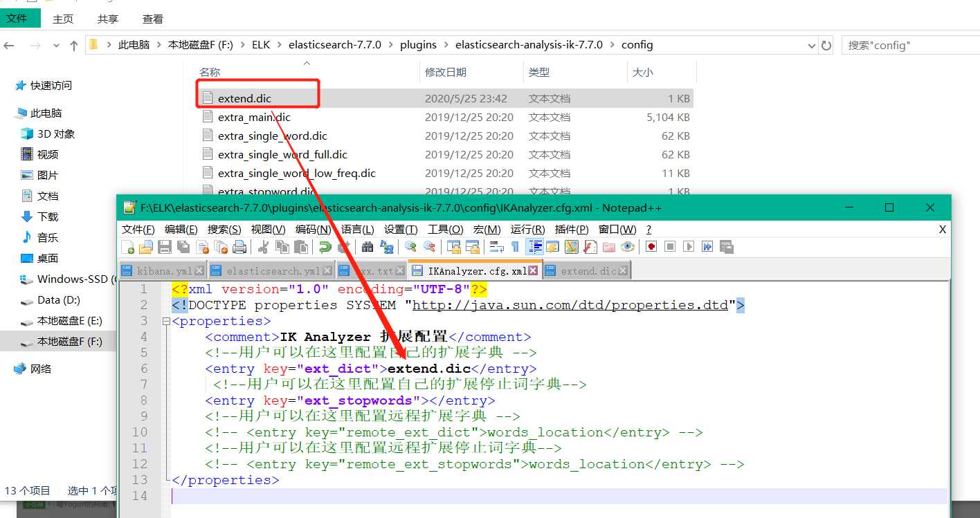980x518 pixels.
Task: Click plugins in the address breadcrumb
Action: coord(418,45)
